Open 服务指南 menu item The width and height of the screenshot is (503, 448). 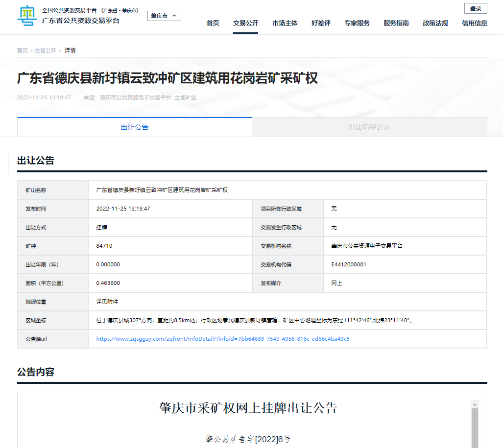coord(396,23)
